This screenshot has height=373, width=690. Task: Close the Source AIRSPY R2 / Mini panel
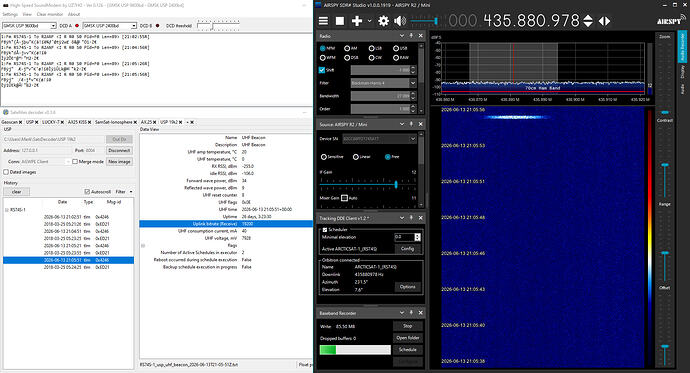tap(420, 124)
